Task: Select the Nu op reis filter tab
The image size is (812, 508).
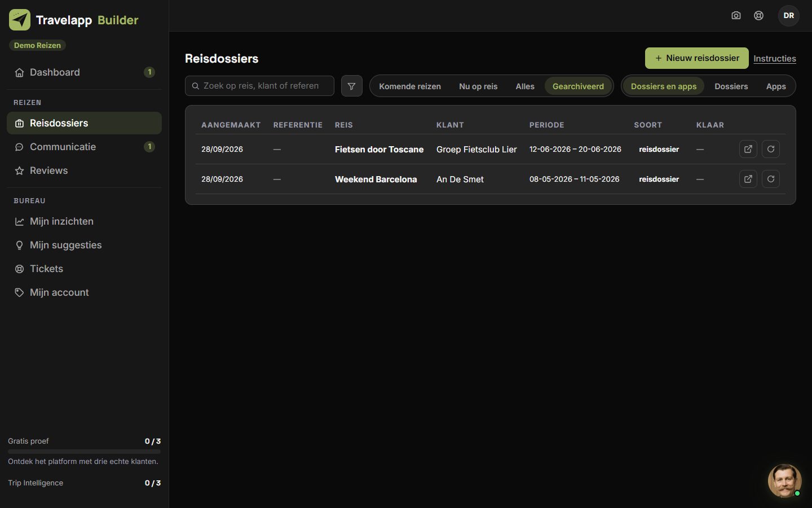Action: 478,86
